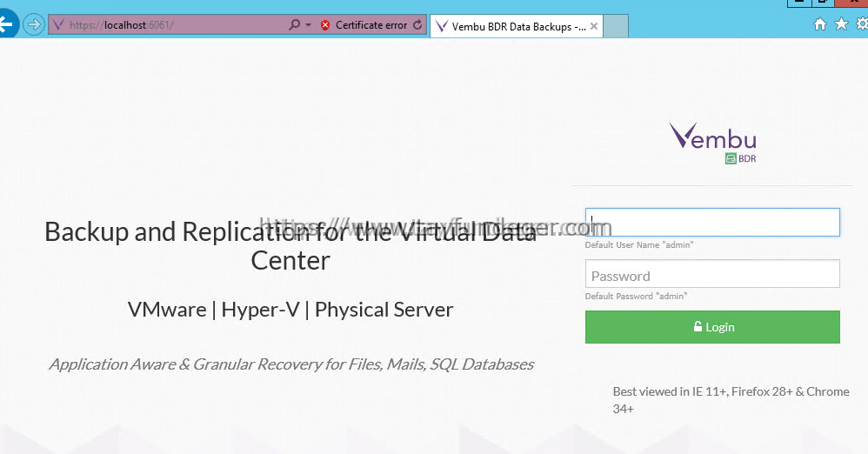This screenshot has height=454, width=868.
Task: Click the Default Password "admin" hint
Action: 636,297
